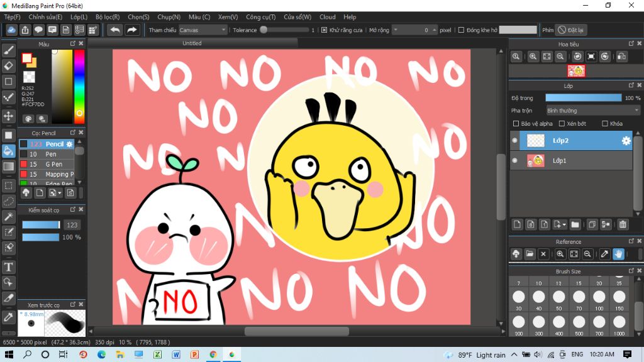
Task: Open Pha trộn blending mode dropdown
Action: coord(592,111)
